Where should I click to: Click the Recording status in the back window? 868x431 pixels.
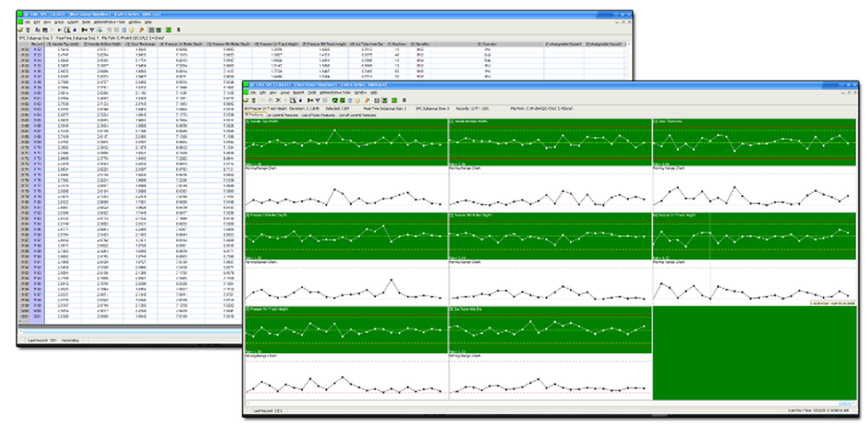coord(70,340)
